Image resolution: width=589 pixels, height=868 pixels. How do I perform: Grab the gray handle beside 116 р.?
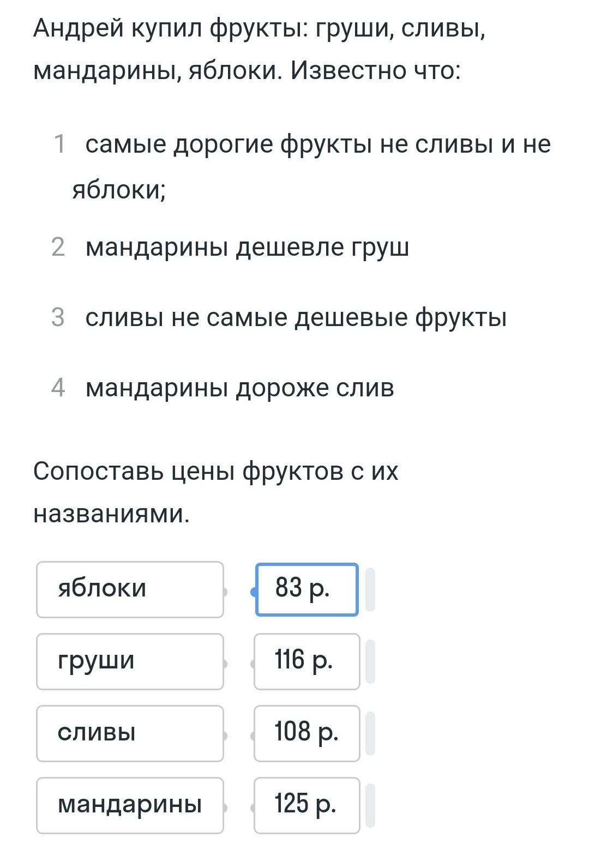coord(370,661)
